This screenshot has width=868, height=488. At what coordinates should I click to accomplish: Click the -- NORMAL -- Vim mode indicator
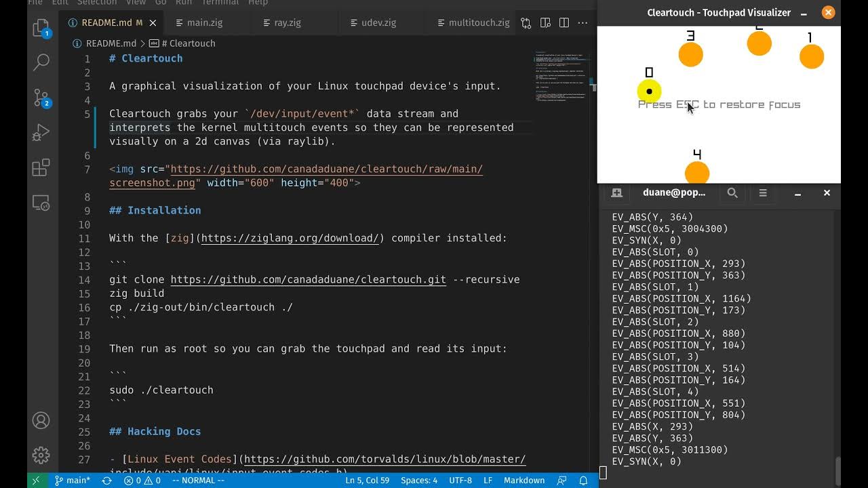click(198, 481)
